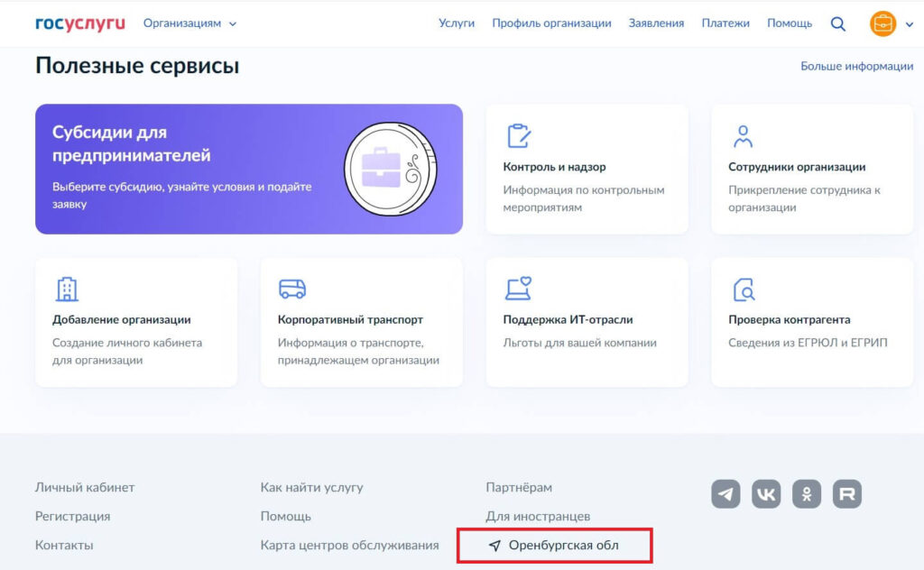This screenshot has width=924, height=570.
Task: Open the Сотрудники организации card title
Action: pyautogui.click(x=797, y=167)
